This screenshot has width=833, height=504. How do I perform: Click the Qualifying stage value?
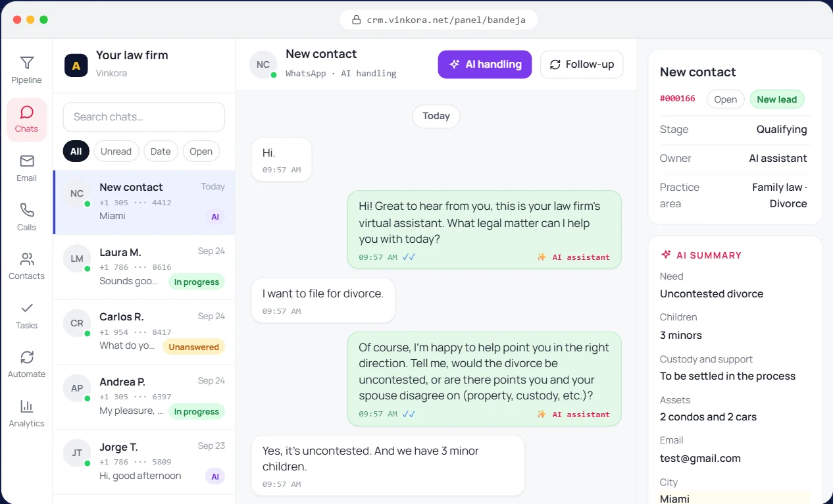(782, 130)
